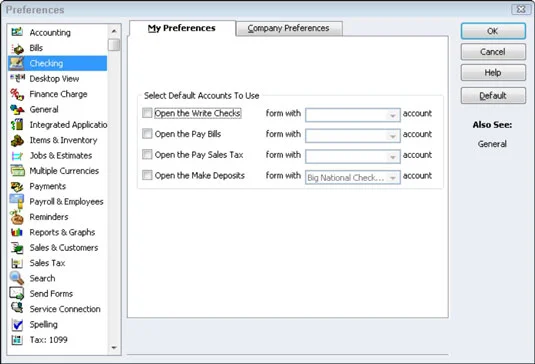Click the Accounting category icon
Image resolution: width=535 pixels, height=364 pixels.
(x=17, y=32)
